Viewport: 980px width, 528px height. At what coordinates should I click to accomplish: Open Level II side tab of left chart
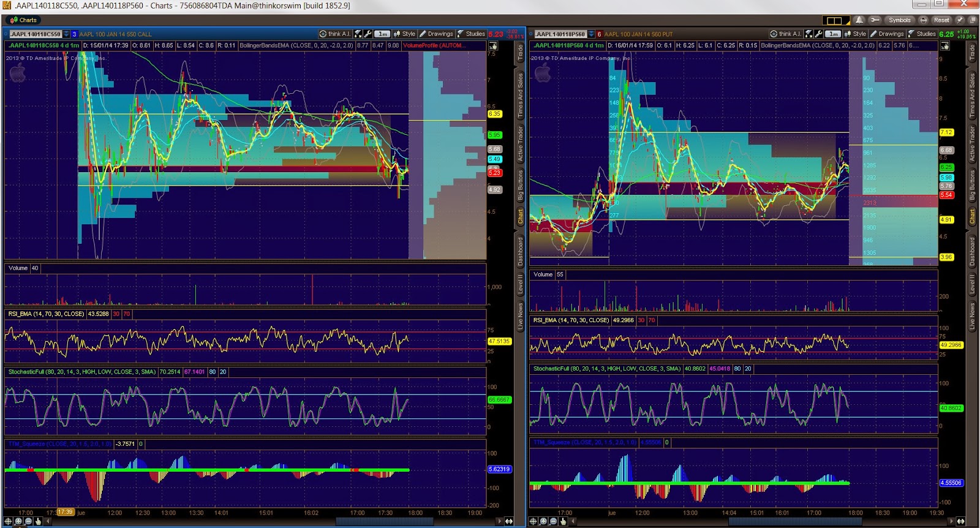pos(520,285)
